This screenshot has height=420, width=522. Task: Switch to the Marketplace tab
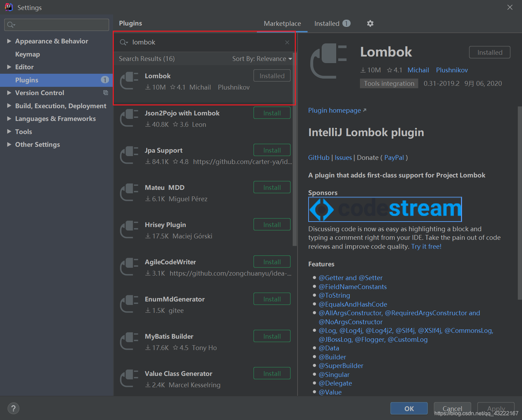click(282, 23)
